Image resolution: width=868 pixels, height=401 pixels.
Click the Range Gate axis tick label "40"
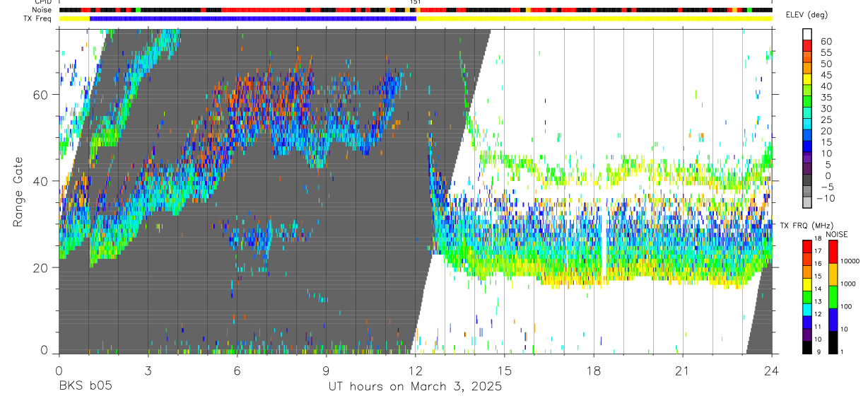(40, 181)
